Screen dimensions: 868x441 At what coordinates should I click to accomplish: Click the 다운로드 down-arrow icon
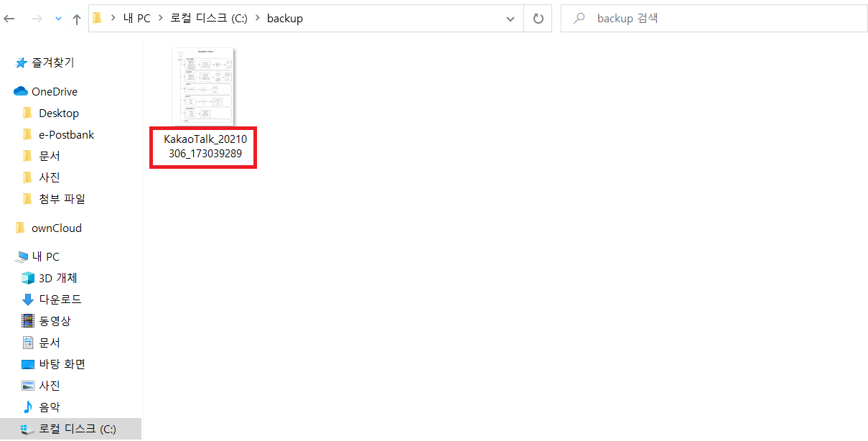pos(28,300)
